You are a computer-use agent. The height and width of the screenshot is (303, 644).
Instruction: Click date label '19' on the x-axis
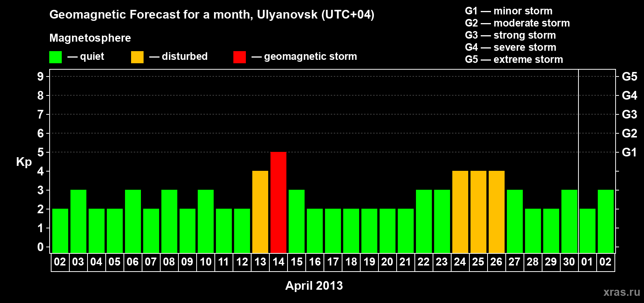click(x=369, y=262)
